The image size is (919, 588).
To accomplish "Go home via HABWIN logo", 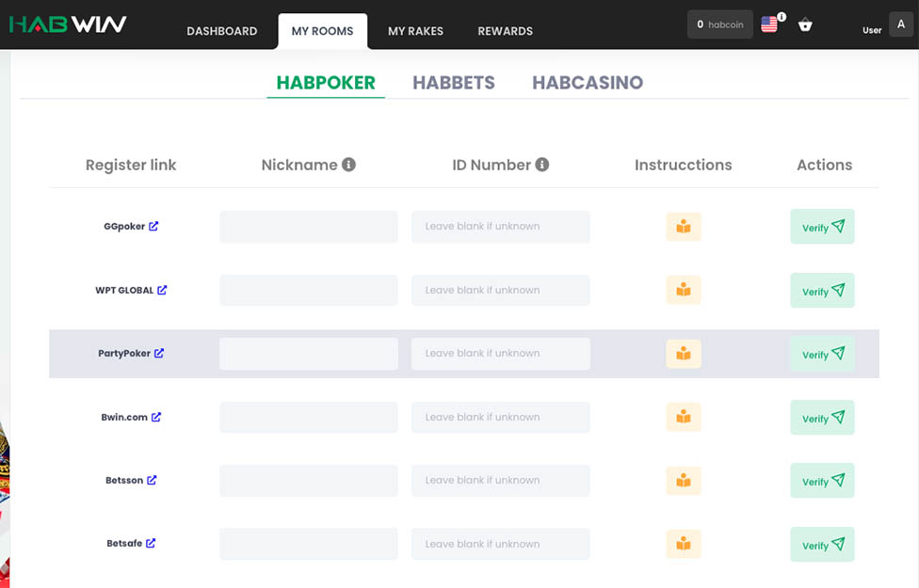I will coord(68,24).
